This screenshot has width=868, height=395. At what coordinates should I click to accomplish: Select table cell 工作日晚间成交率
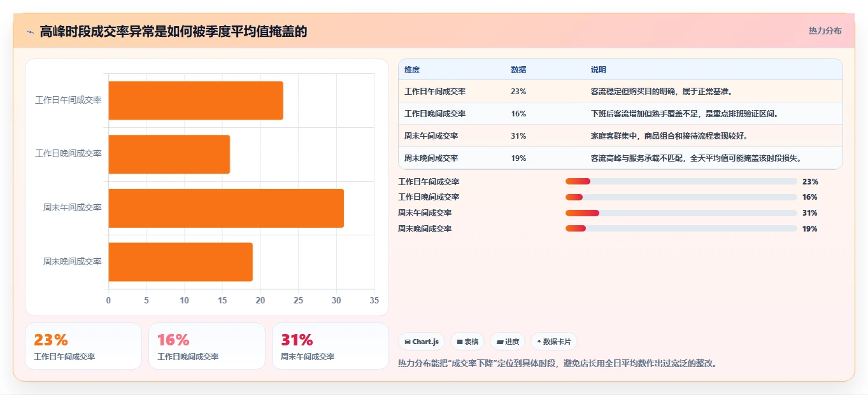(x=435, y=114)
